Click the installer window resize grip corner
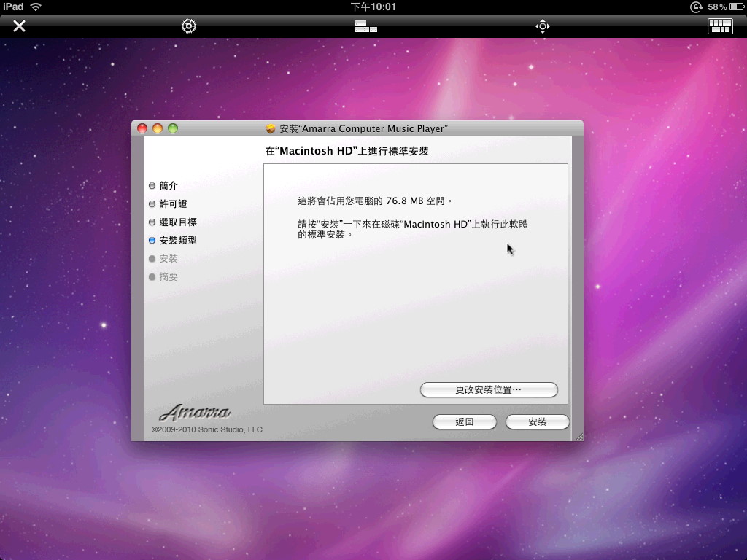This screenshot has width=747, height=560. tap(578, 437)
